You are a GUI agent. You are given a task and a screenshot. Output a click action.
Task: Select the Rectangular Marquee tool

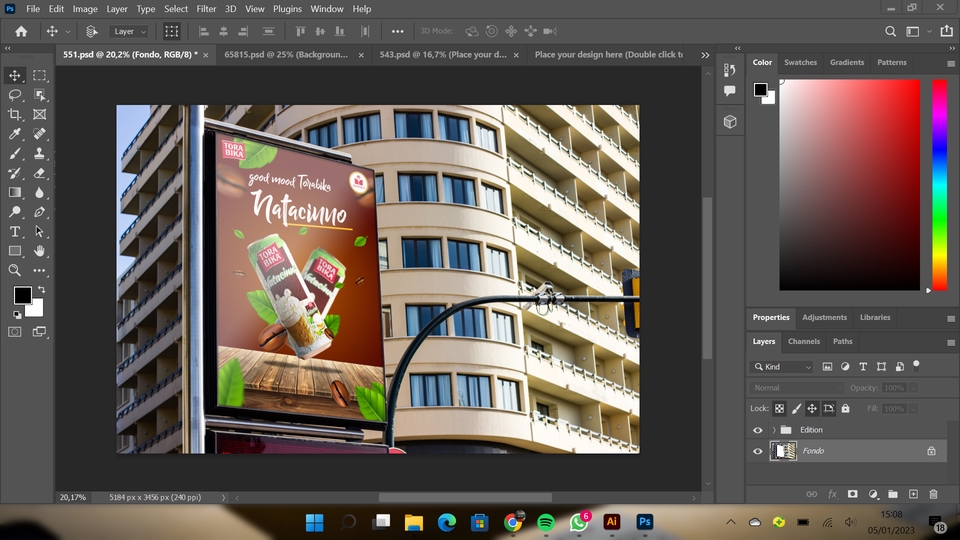pyautogui.click(x=40, y=75)
